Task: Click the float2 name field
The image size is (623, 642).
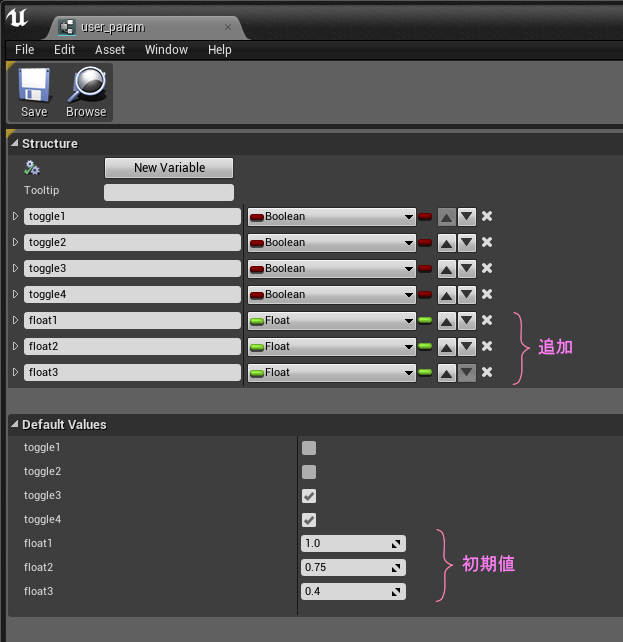Action: click(132, 346)
